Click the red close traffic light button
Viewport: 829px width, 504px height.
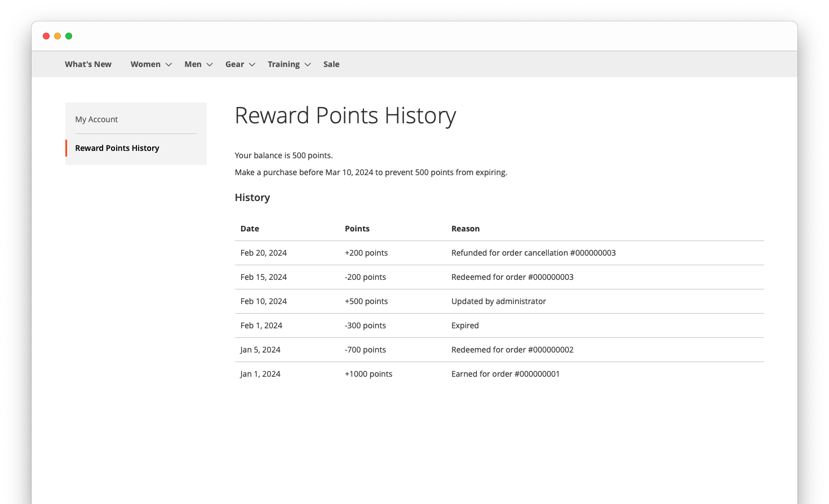point(46,35)
